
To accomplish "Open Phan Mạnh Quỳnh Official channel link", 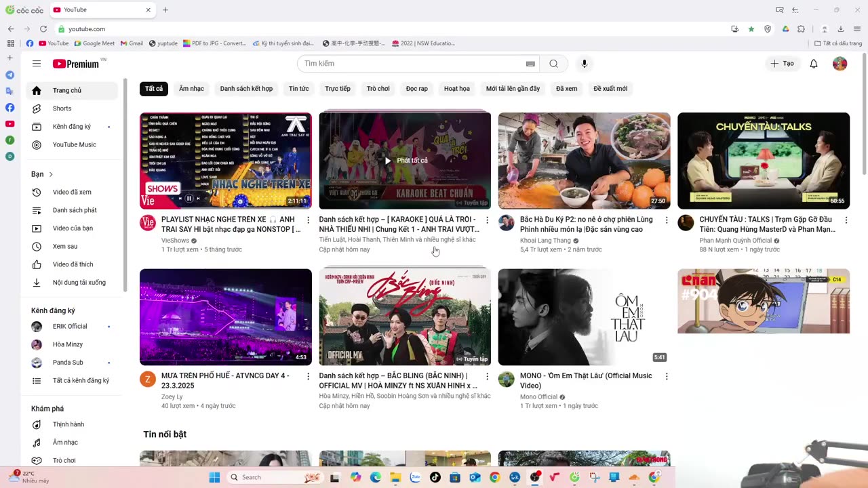I will pos(736,240).
